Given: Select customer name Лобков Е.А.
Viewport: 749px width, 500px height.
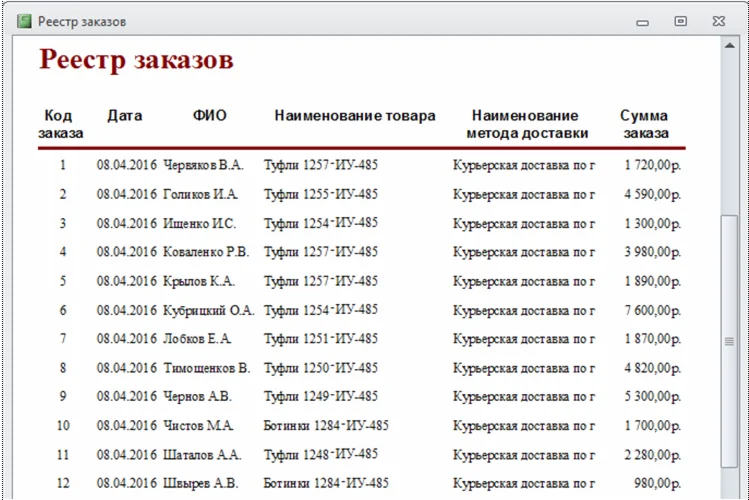Looking at the screenshot, I should [x=197, y=339].
